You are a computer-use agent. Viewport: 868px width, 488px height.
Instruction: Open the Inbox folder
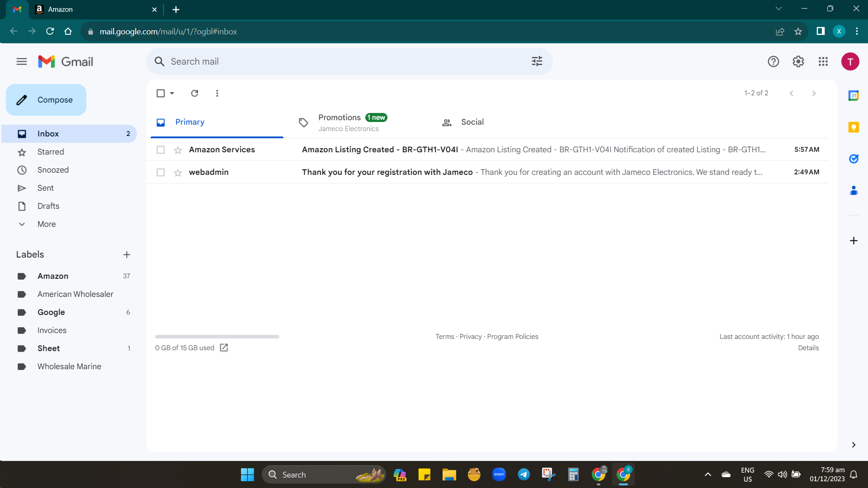[69, 134]
